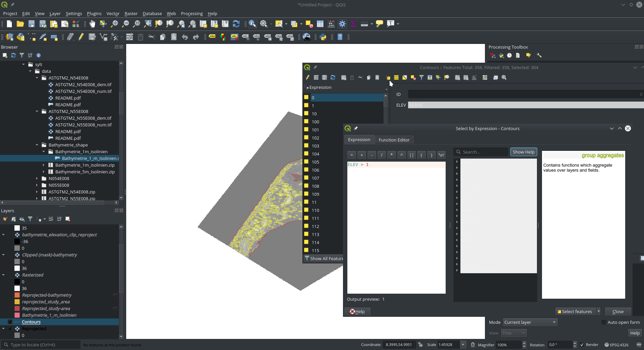
Task: Invert feature selection in the attribute table
Action: click(404, 77)
